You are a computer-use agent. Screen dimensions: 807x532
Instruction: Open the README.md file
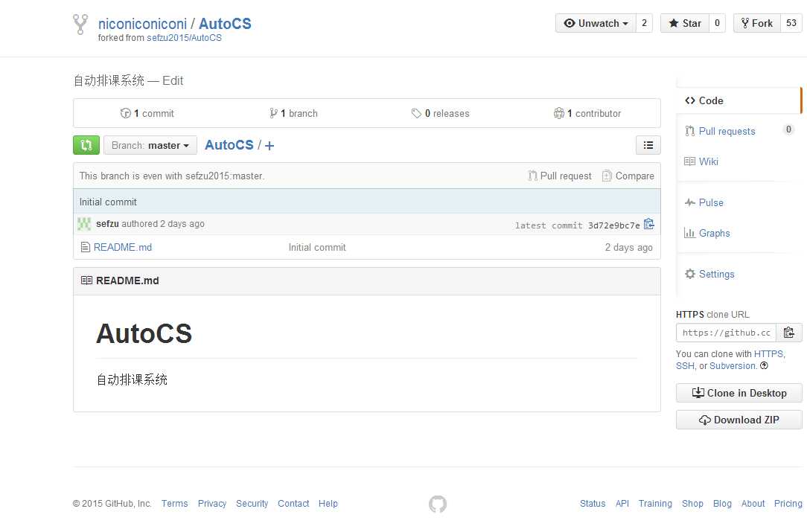click(x=123, y=248)
